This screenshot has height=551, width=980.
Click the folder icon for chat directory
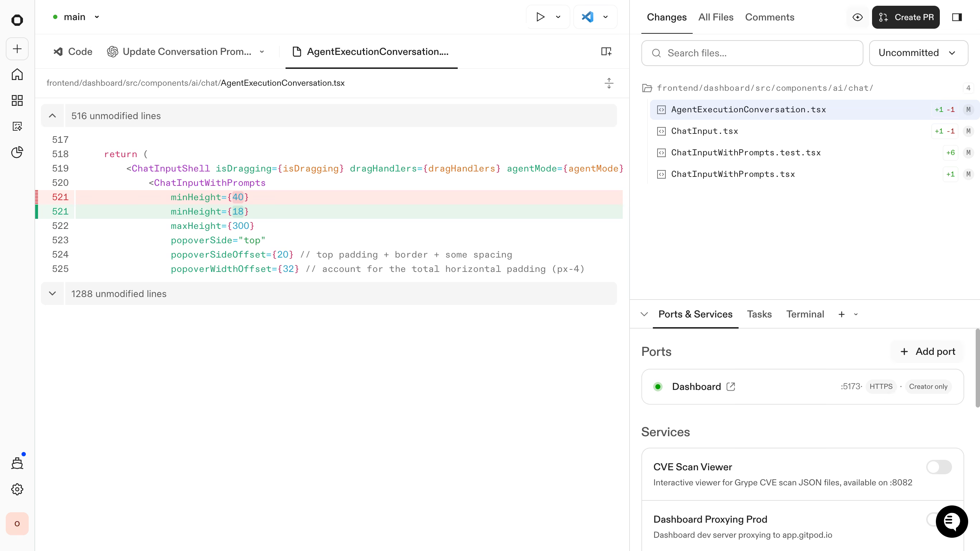coord(647,88)
